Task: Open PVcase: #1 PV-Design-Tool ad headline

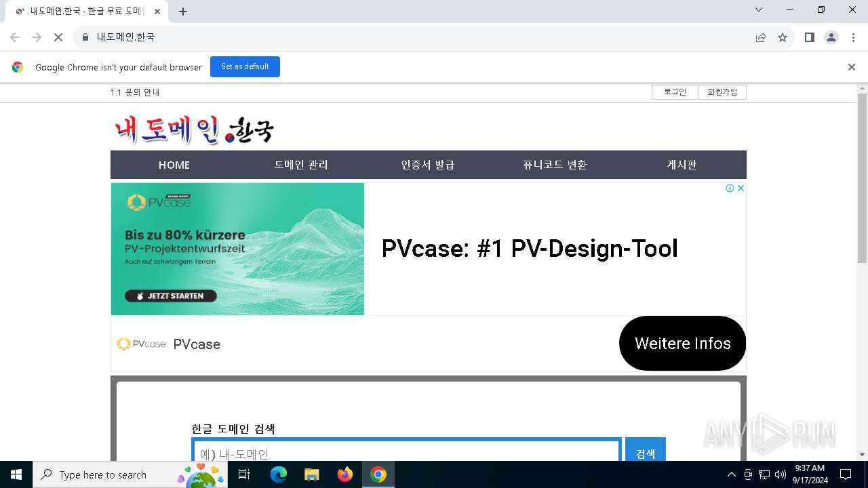Action: 530,249
